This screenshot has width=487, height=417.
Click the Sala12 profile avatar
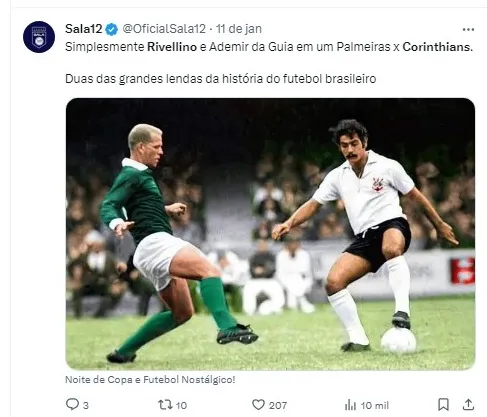coord(39,37)
